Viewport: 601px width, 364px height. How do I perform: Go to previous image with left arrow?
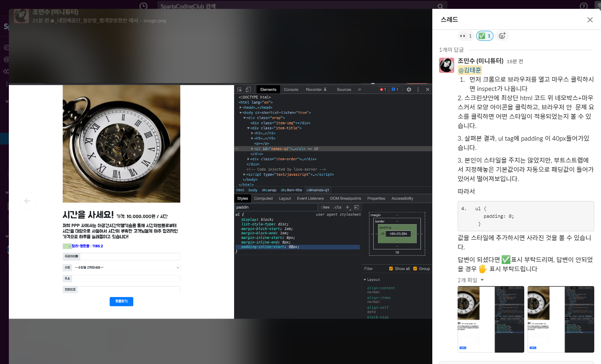click(27, 201)
